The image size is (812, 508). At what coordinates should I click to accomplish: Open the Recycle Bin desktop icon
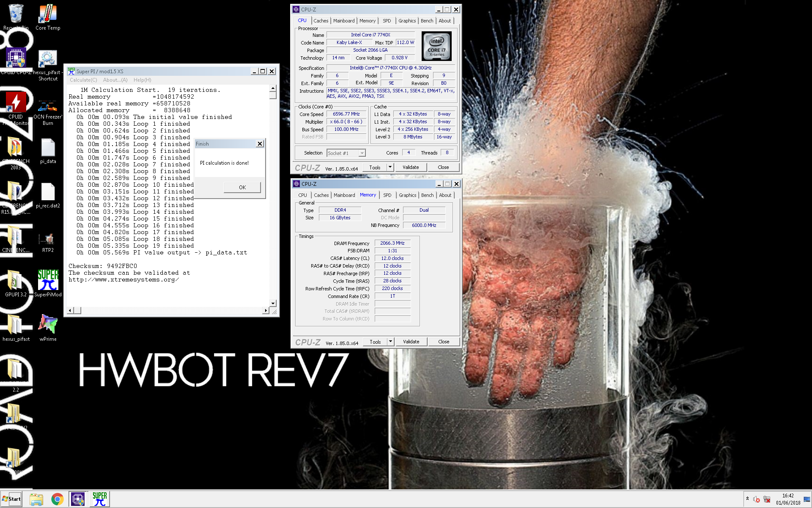tap(16, 17)
